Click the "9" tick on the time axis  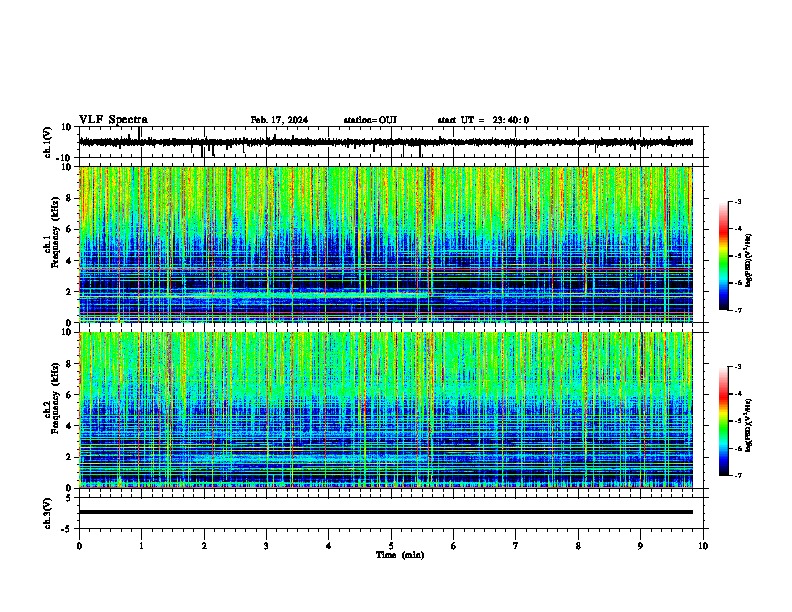pyautogui.click(x=640, y=546)
